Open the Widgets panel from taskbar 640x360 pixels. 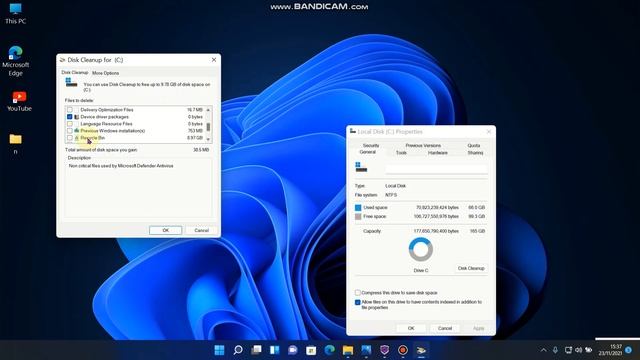(x=275, y=350)
